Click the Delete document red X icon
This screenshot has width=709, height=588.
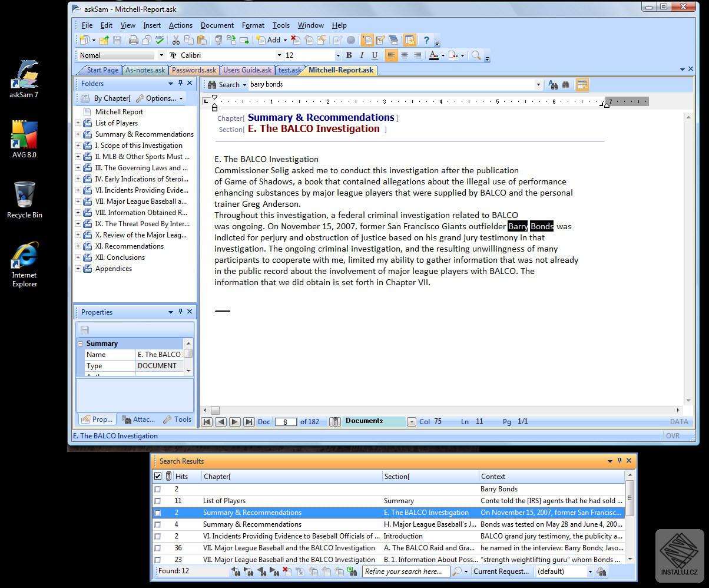point(296,40)
